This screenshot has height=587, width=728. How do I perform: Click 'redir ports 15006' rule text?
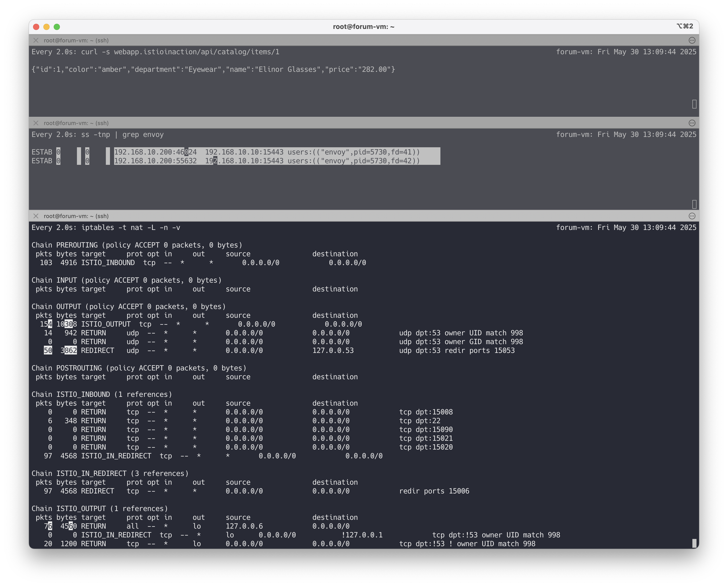pyautogui.click(x=434, y=491)
